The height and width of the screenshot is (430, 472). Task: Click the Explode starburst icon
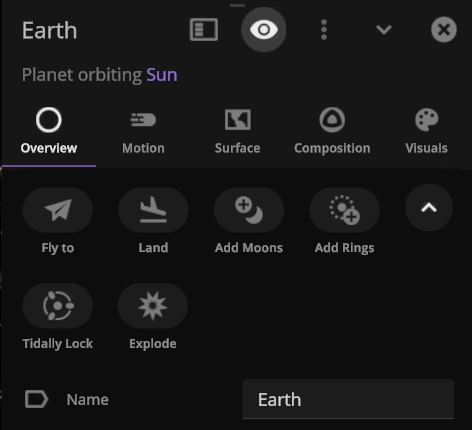[x=153, y=306]
